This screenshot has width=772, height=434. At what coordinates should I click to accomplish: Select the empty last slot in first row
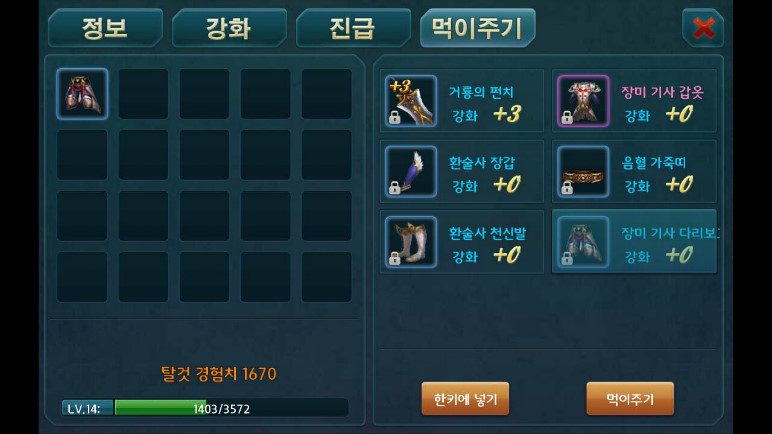pos(326,94)
